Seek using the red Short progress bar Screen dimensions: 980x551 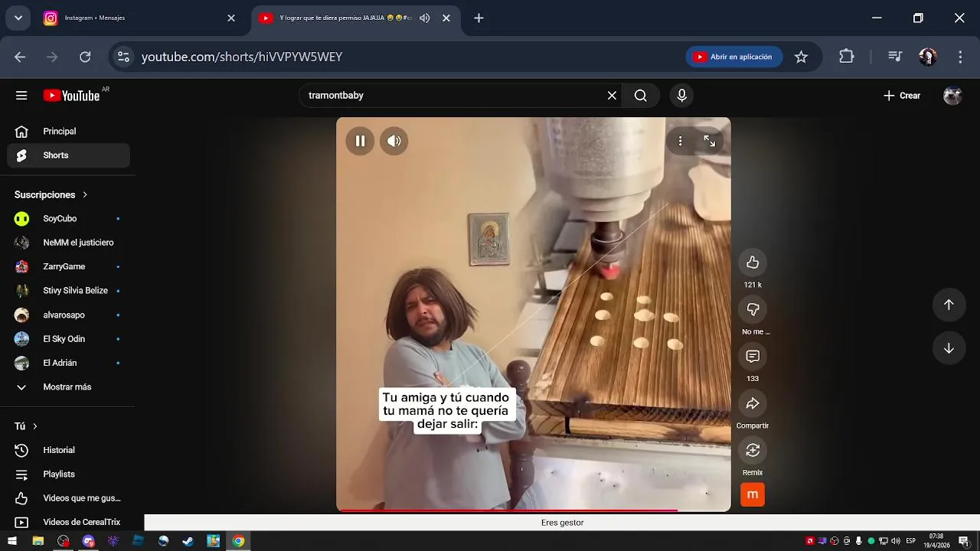tap(534, 510)
